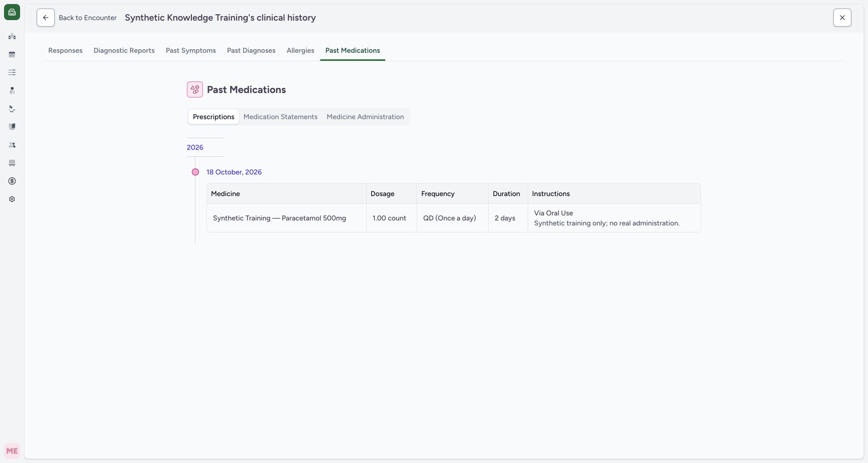The height and width of the screenshot is (463, 868).
Task: Click the ME user avatar
Action: click(x=12, y=451)
